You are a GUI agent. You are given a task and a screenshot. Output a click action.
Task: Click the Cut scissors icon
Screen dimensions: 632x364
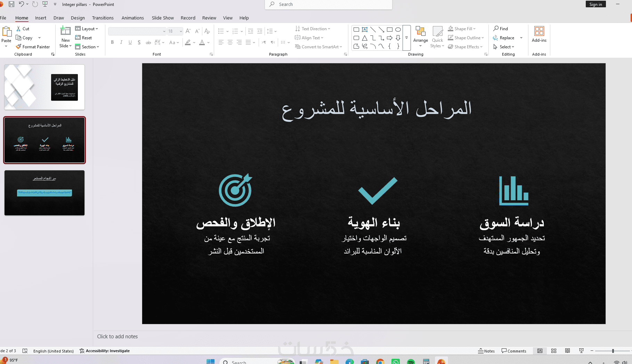[x=18, y=29]
